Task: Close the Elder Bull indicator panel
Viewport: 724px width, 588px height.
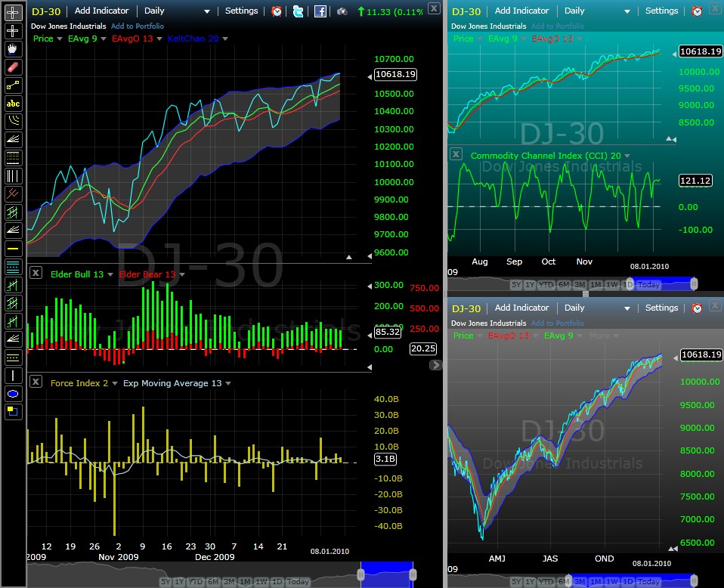Action: pos(36,273)
